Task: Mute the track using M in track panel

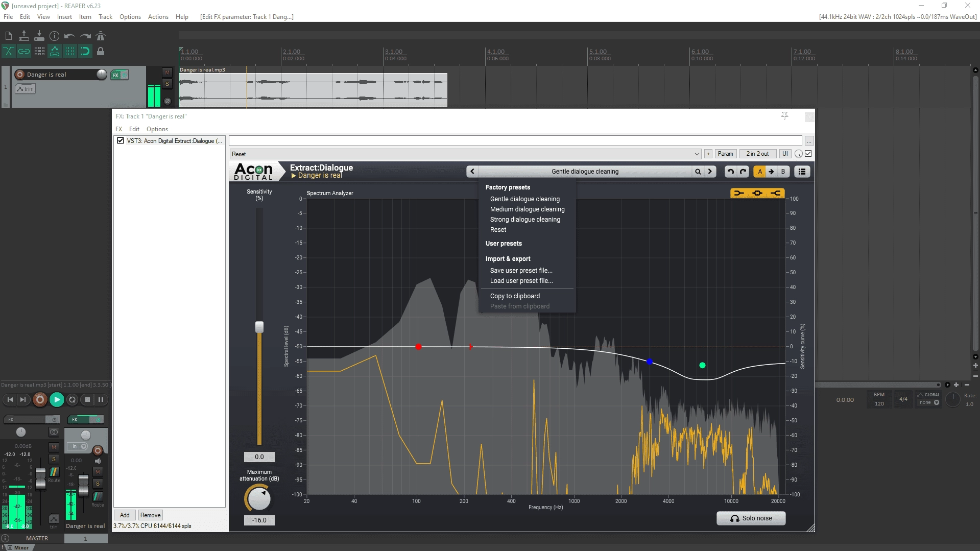Action: click(x=167, y=73)
